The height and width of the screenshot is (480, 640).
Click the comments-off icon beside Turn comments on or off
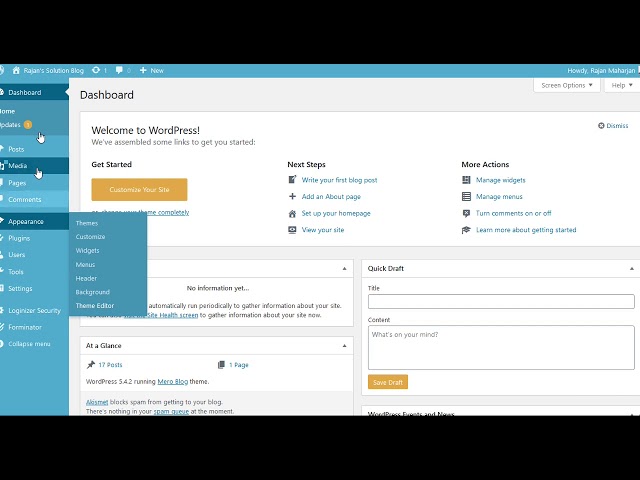pos(466,213)
